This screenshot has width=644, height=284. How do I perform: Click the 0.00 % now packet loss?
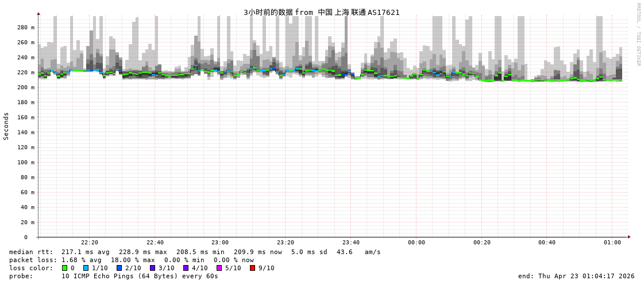[234, 260]
